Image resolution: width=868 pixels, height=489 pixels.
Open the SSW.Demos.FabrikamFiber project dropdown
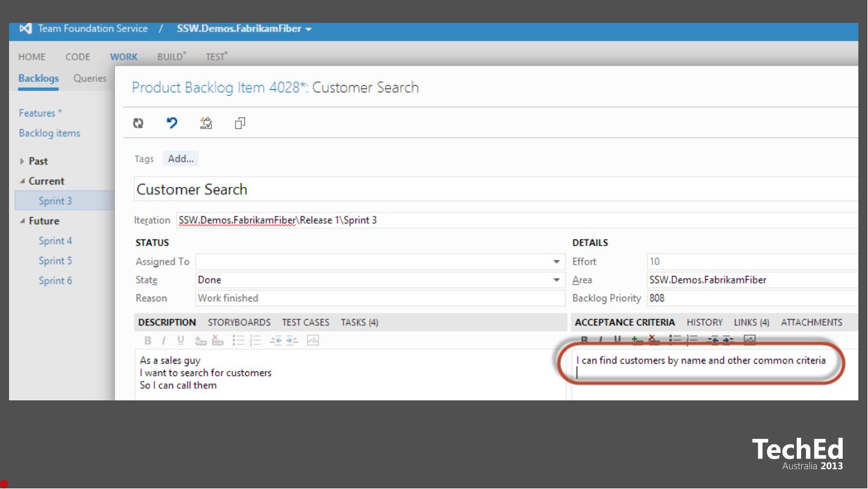244,28
